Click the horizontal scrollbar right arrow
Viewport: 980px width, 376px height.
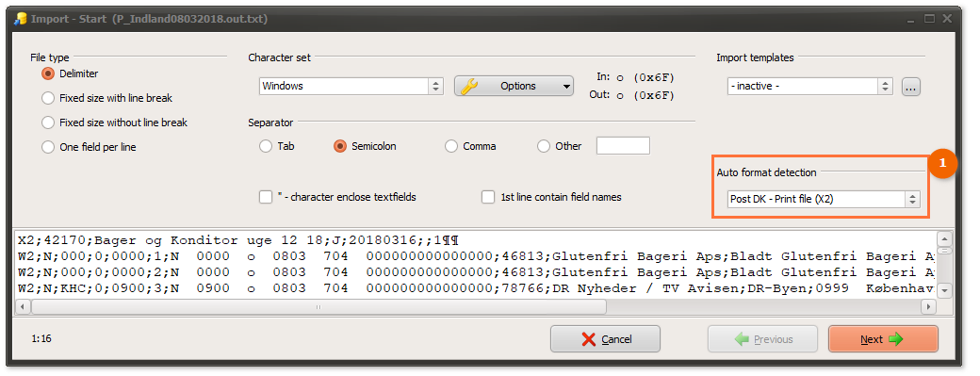[929, 306]
